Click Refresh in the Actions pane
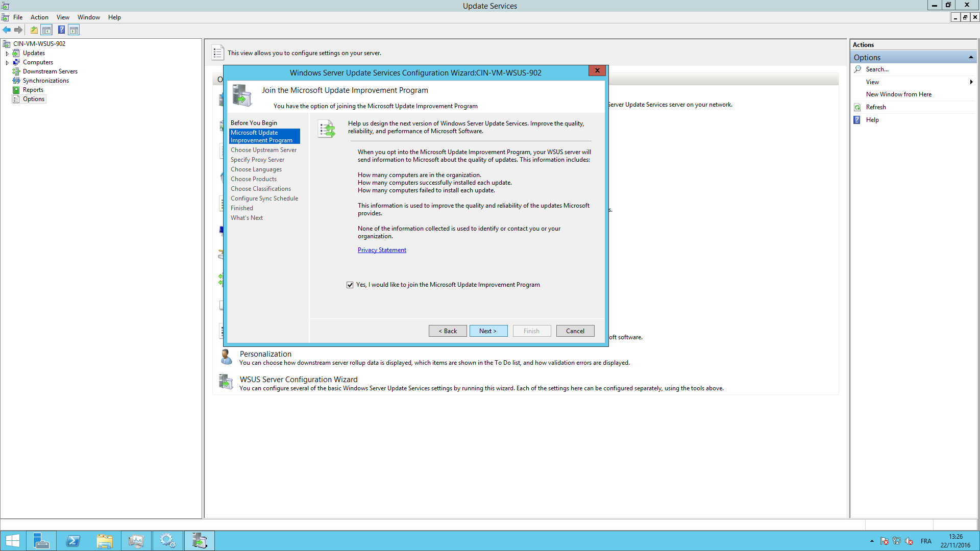 click(876, 107)
